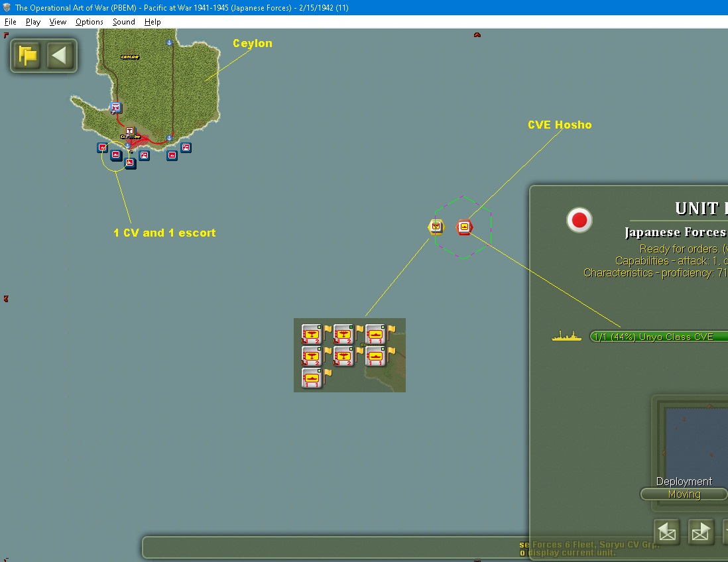Click the red scroll-left marker at map left edge
728x562 pixels.
click(6, 299)
